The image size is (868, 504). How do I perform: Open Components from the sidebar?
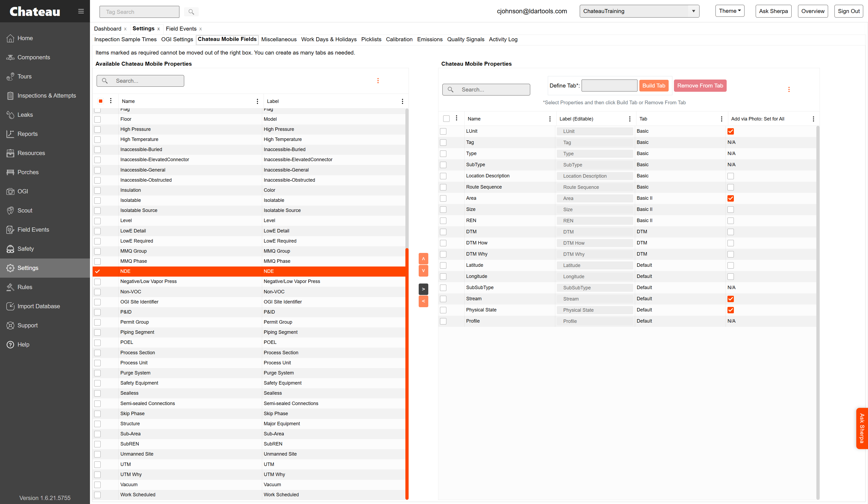pyautogui.click(x=34, y=57)
